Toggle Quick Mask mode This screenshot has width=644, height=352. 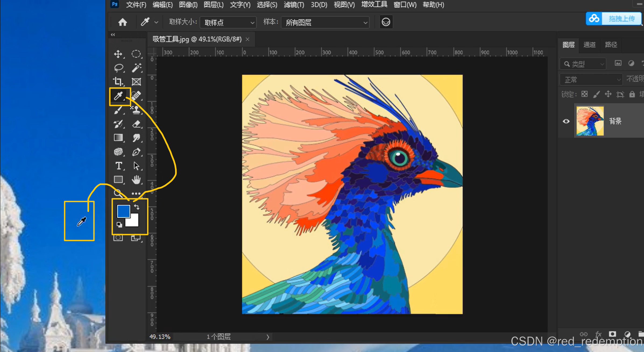coord(118,238)
